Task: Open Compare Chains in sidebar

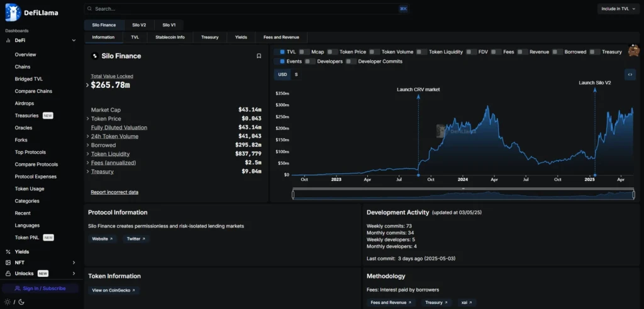Action: click(34, 91)
